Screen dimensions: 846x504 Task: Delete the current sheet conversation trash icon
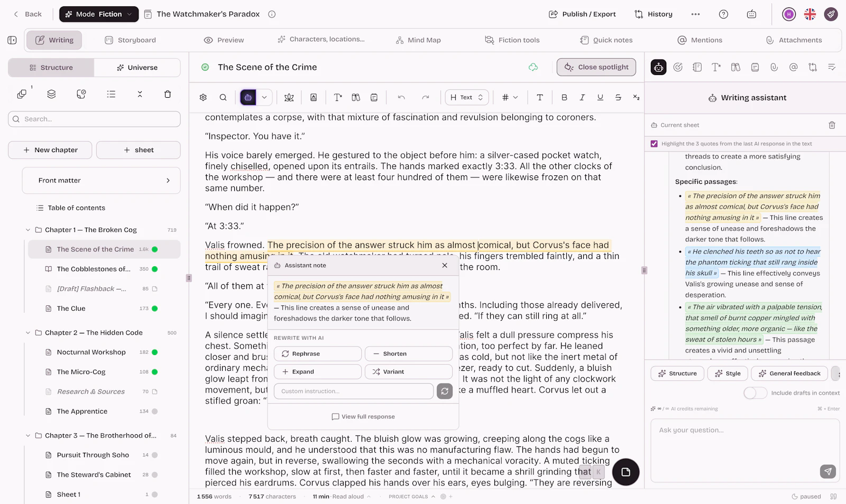coord(832,125)
